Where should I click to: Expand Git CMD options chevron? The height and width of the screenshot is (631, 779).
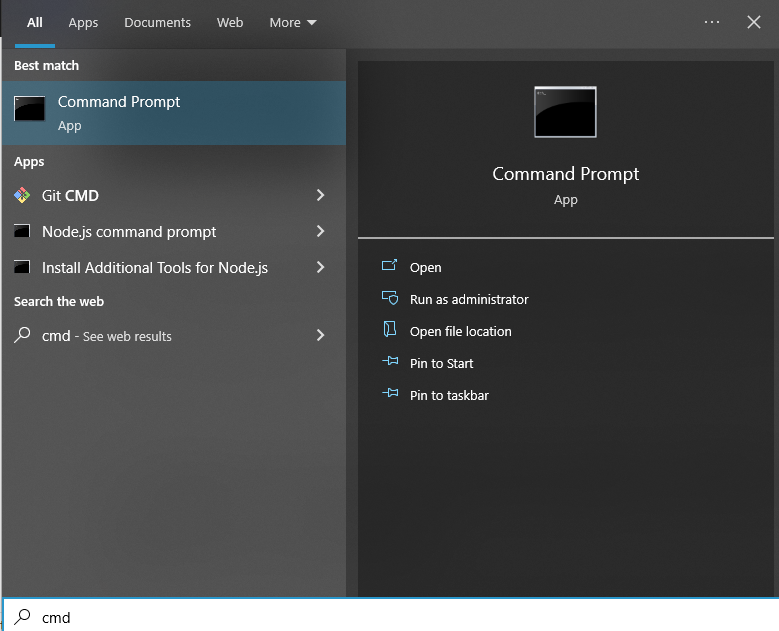[320, 195]
